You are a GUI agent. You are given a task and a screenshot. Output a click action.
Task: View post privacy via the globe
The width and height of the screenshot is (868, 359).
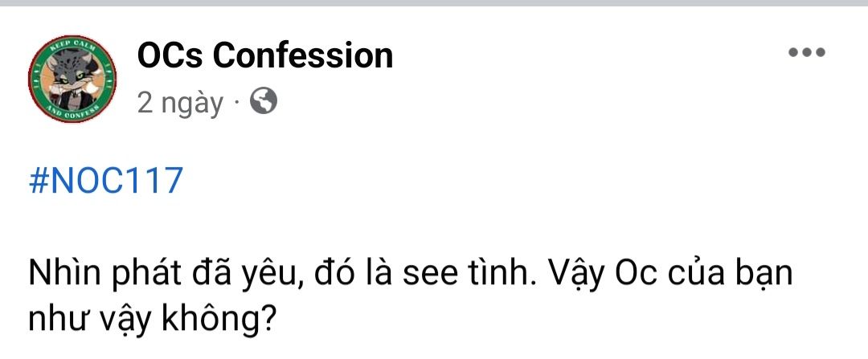[x=264, y=102]
